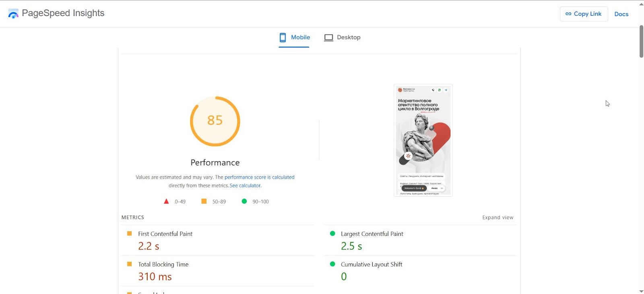Click the green circle legend marker for 90–100

click(x=244, y=201)
